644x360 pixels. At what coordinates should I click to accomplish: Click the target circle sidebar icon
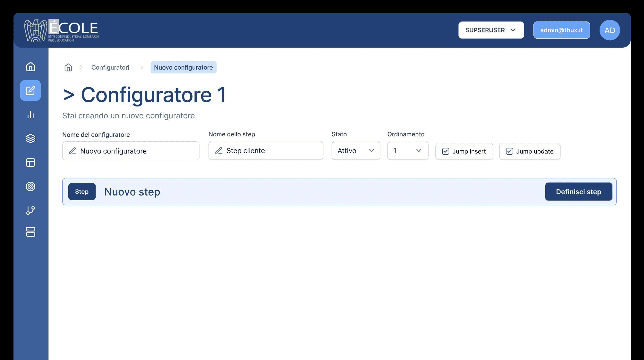pyautogui.click(x=30, y=186)
